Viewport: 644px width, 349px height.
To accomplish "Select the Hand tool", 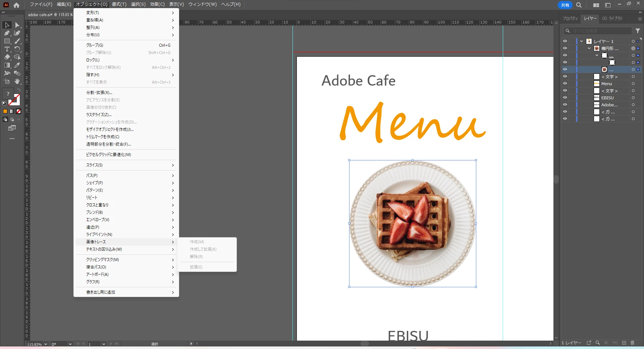I will click(17, 82).
